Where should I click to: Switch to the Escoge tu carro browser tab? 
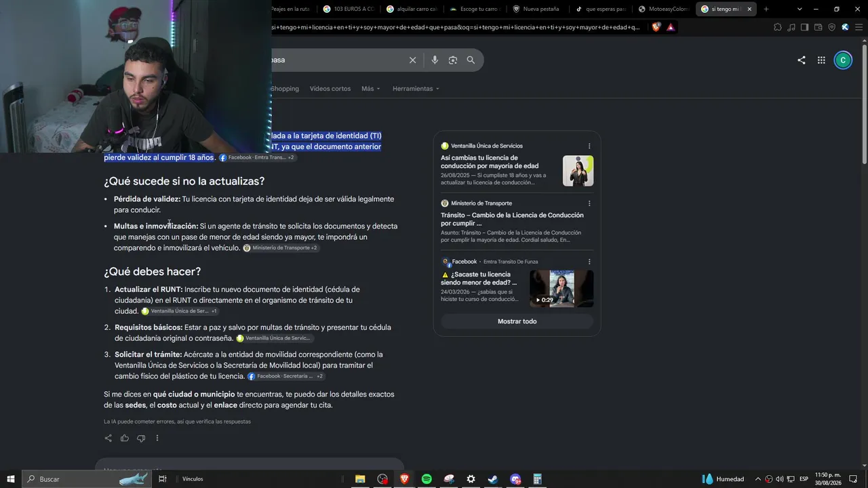(475, 9)
